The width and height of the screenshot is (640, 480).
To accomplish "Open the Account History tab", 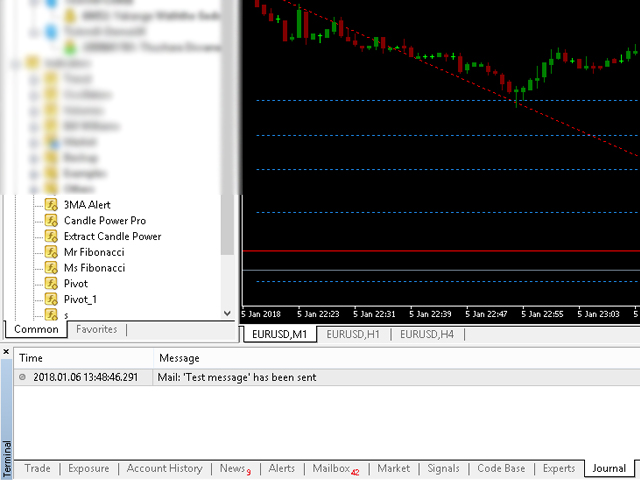I will pos(164,468).
